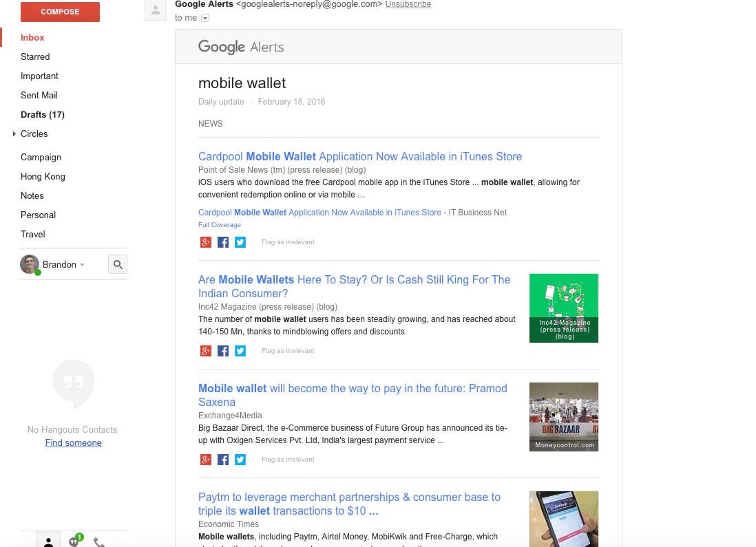The image size is (756, 547).
Task: Open the Starred folder
Action: pos(35,57)
